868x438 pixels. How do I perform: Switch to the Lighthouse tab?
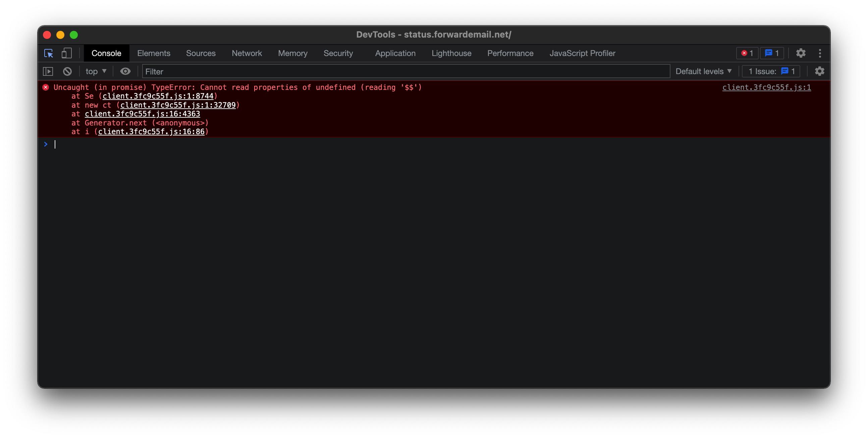coord(451,53)
